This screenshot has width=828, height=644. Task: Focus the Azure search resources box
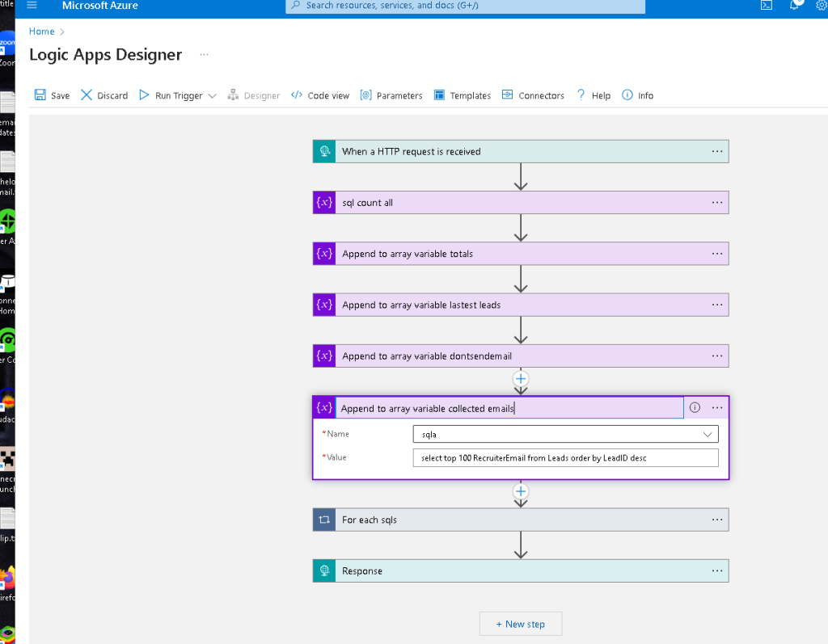[x=465, y=6]
